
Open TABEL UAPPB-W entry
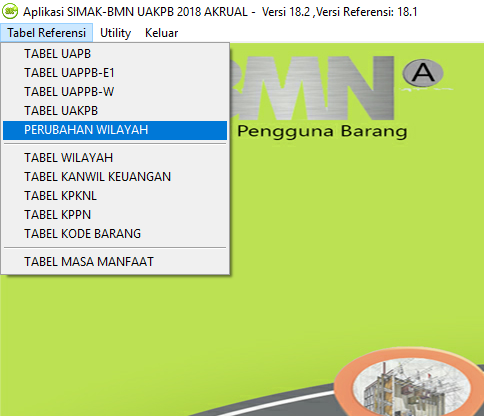pyautogui.click(x=115, y=92)
